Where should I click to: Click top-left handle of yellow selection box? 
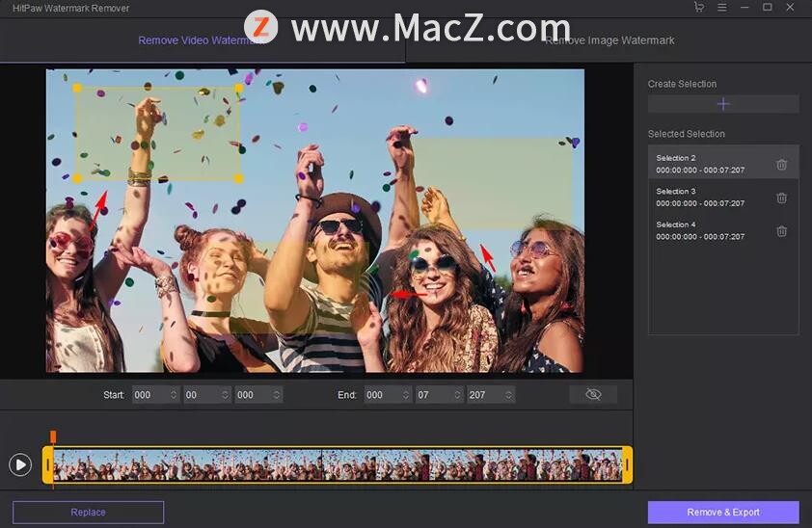[x=77, y=89]
